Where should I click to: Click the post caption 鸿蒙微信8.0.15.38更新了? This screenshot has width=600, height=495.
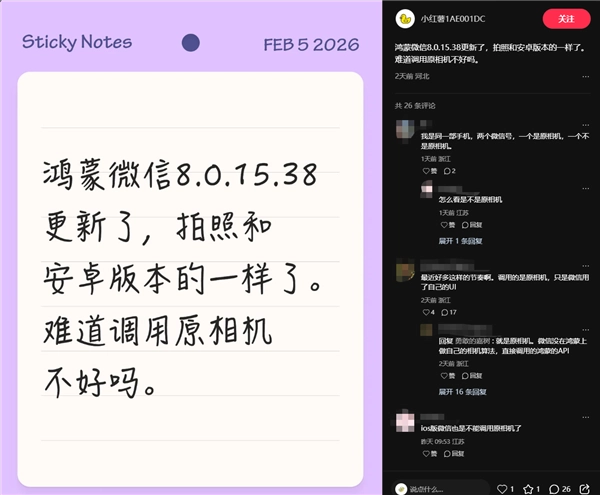pyautogui.click(x=490, y=54)
